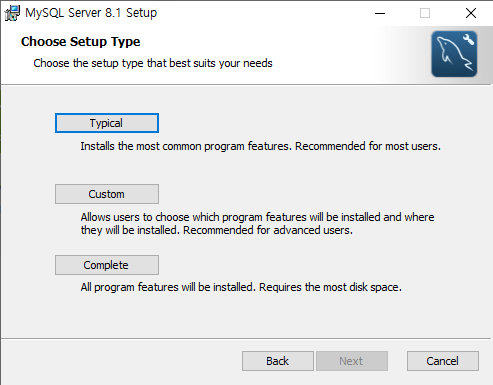Minimize the MySQL Setup window
The height and width of the screenshot is (385, 493).
[x=380, y=13]
